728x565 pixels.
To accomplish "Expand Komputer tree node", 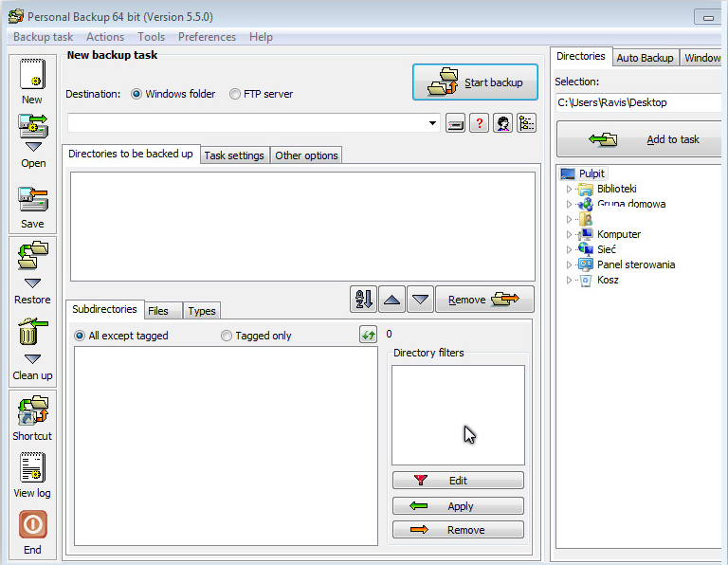I will coord(569,234).
